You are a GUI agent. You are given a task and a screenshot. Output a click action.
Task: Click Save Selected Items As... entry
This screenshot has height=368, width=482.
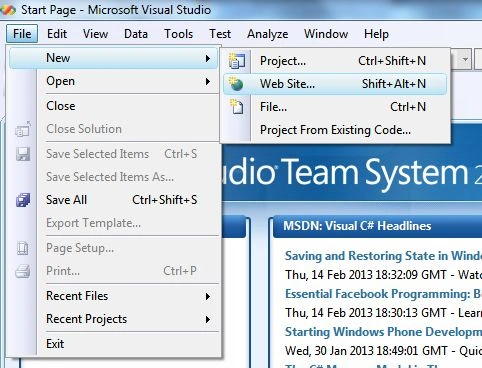pyautogui.click(x=113, y=177)
